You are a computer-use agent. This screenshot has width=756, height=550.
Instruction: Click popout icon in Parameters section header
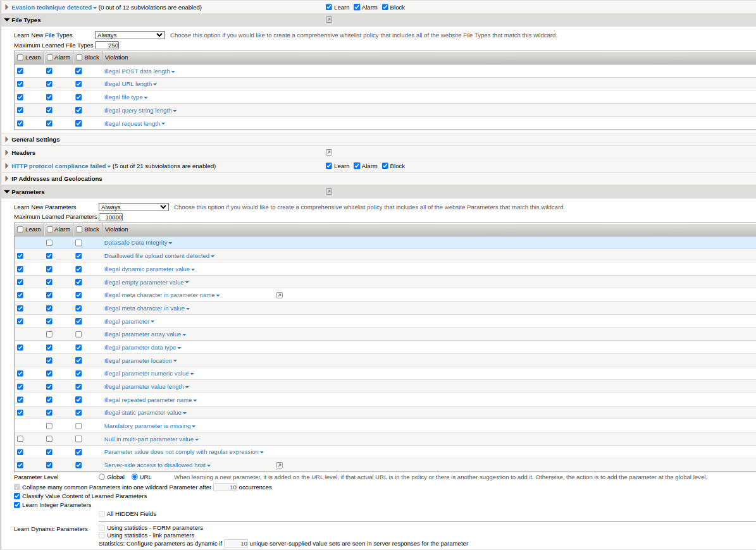329,192
